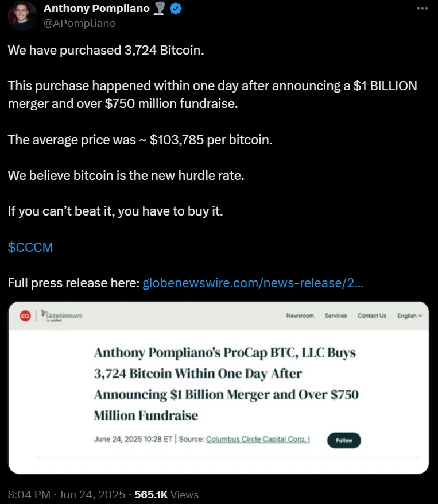The height and width of the screenshot is (504, 438).
Task: Click the "We have purchased 3,724 Bitcoin" text
Action: (106, 50)
